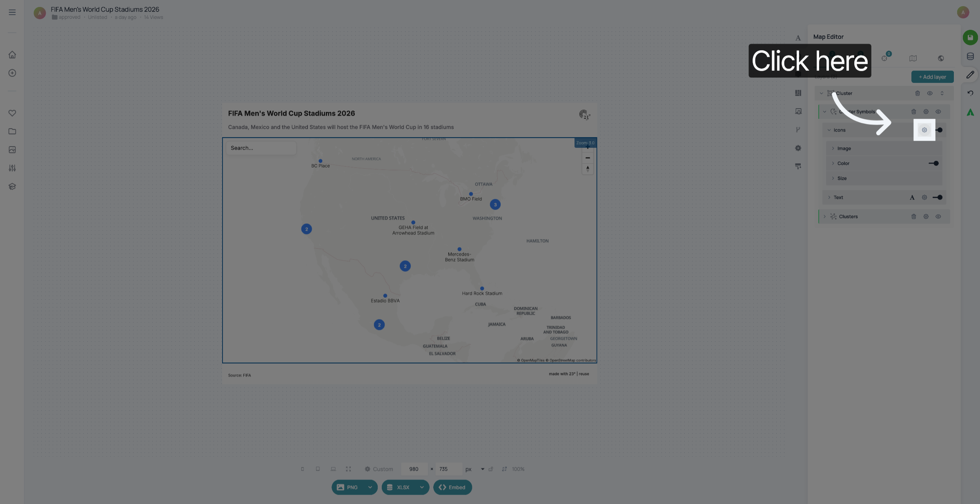
Task: Open the PNG export format dropdown arrow
Action: 370,487
